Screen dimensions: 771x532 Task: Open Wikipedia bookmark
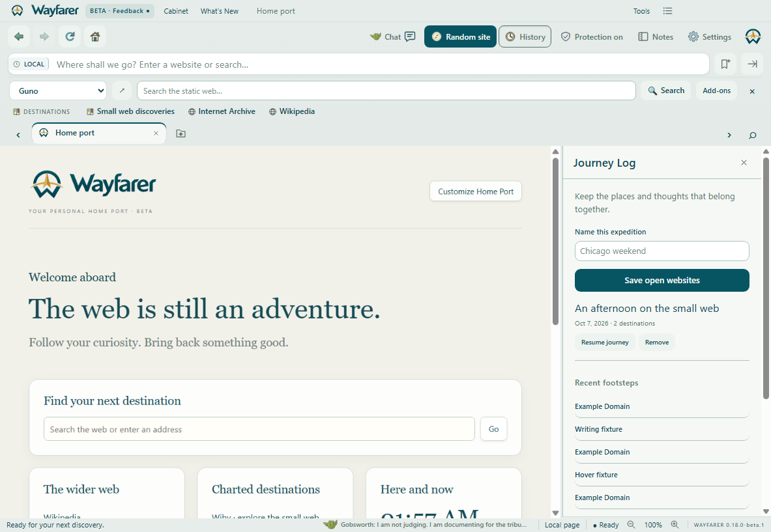point(292,111)
